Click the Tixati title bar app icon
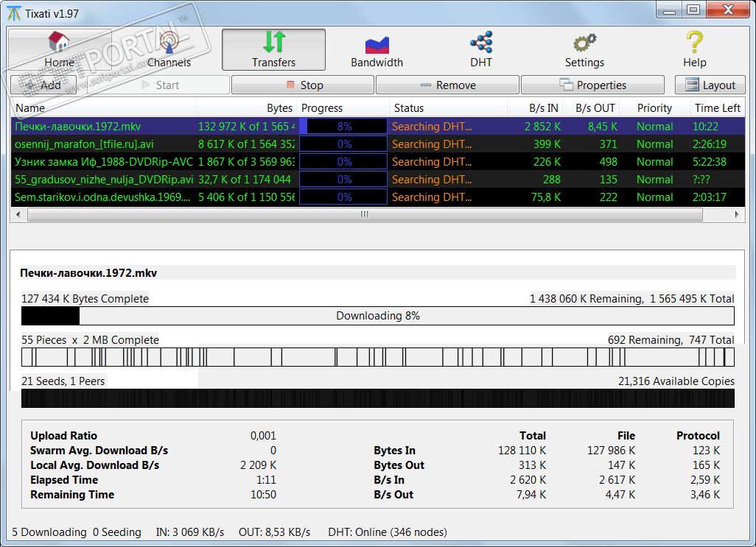Viewport: 756px width, 547px height. tap(14, 13)
